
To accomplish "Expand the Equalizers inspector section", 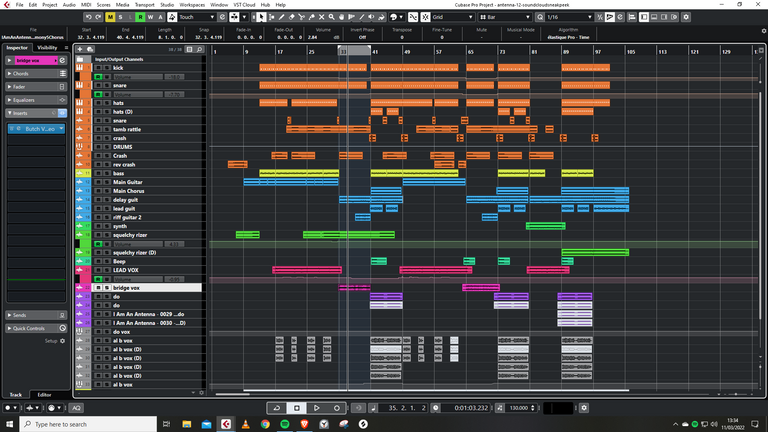I will coord(36,100).
